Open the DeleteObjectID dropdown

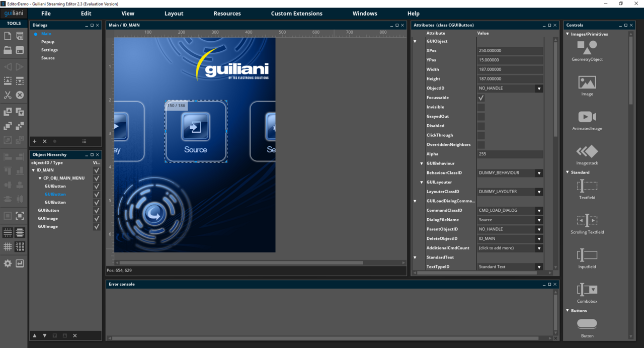[x=539, y=239]
